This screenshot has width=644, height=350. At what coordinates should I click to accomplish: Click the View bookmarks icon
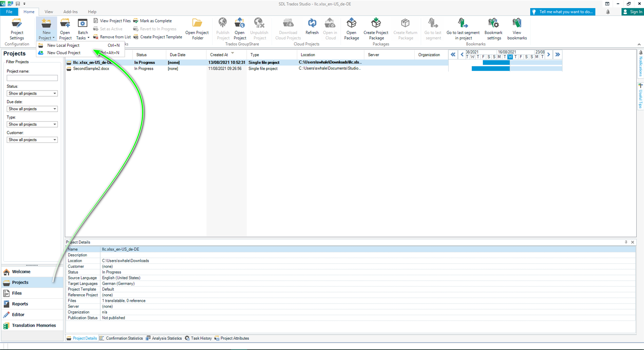(517, 29)
